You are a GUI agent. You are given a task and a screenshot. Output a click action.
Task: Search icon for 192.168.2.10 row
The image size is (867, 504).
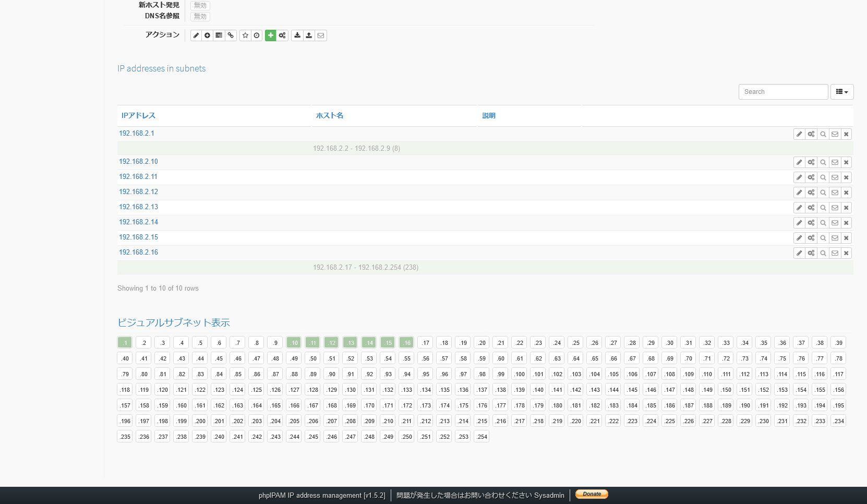pos(823,162)
